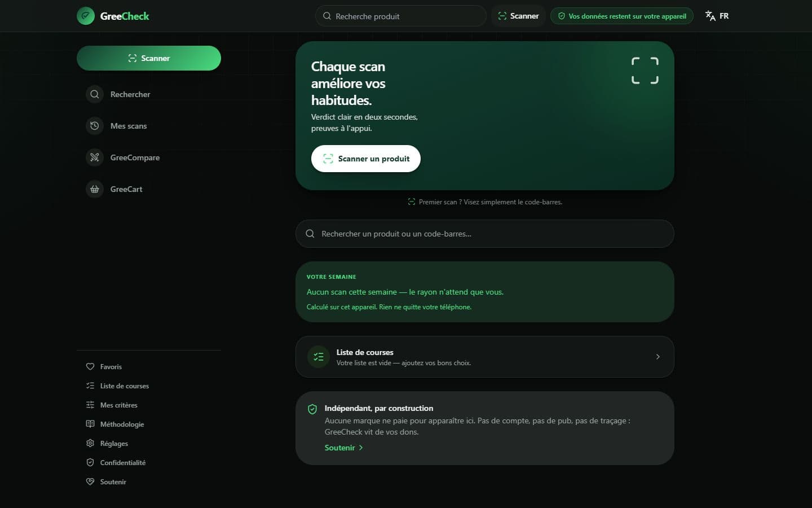This screenshot has height=508, width=812.
Task: Click the Réglages gear icon
Action: tap(90, 443)
